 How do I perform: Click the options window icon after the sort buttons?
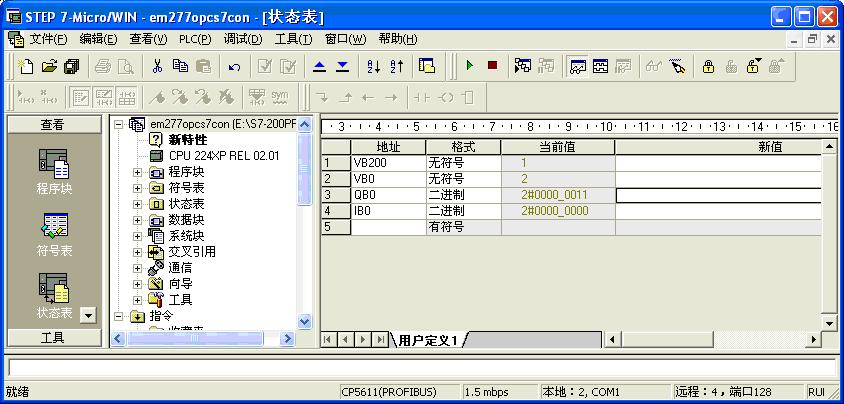[x=427, y=66]
